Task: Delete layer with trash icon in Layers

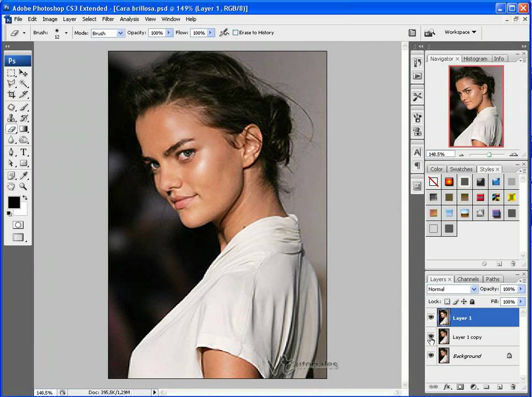Action: tap(513, 387)
